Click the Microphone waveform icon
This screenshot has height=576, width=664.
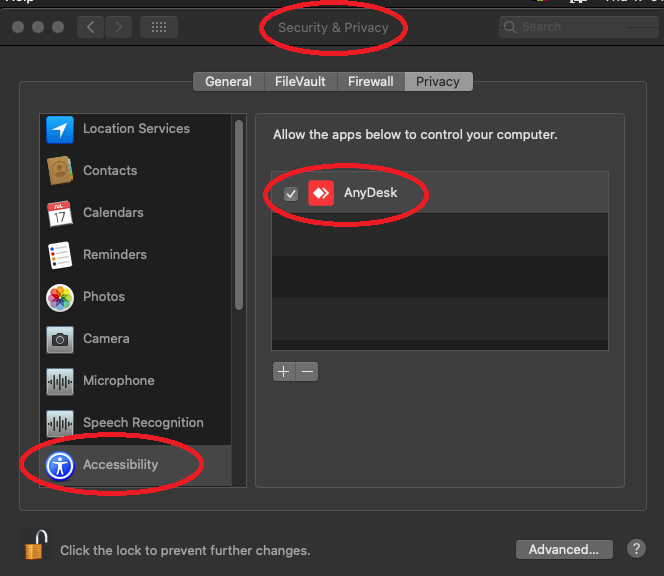click(x=60, y=381)
